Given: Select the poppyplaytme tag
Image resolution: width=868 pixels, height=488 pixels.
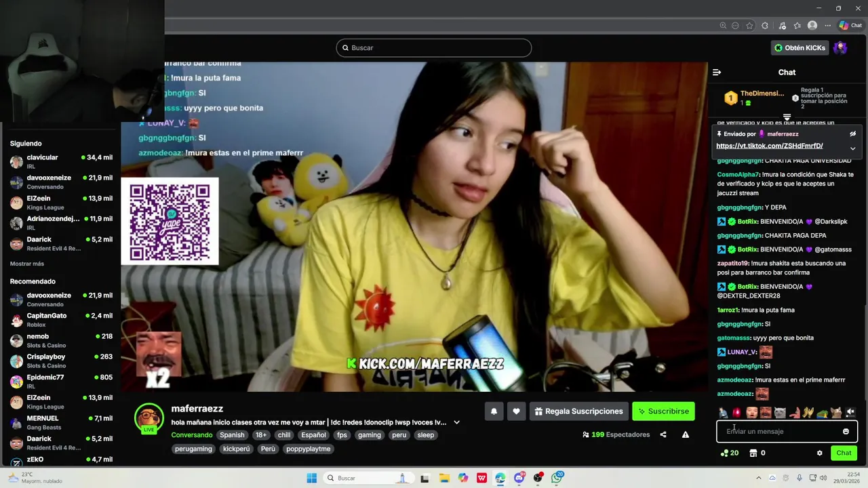Looking at the screenshot, I should click(x=308, y=449).
